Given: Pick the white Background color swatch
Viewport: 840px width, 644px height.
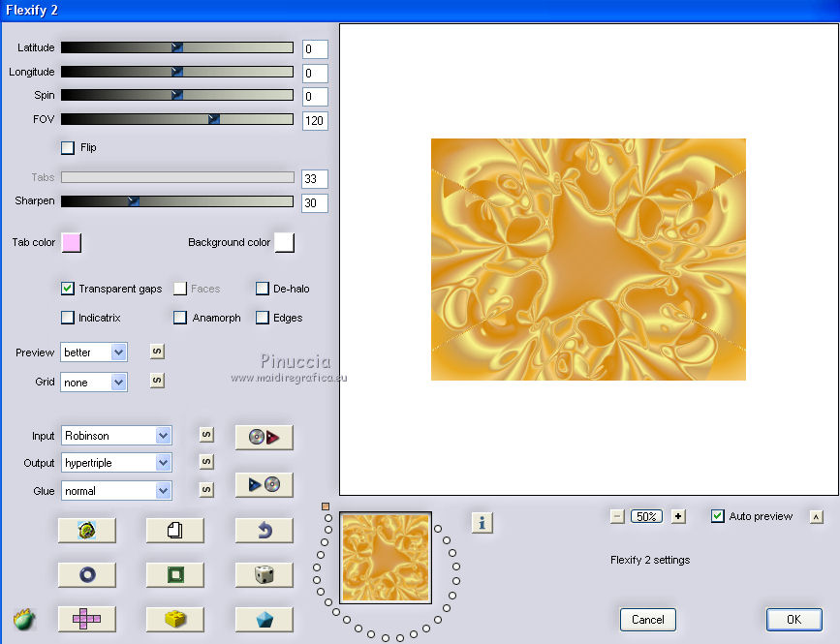Looking at the screenshot, I should pos(285,242).
